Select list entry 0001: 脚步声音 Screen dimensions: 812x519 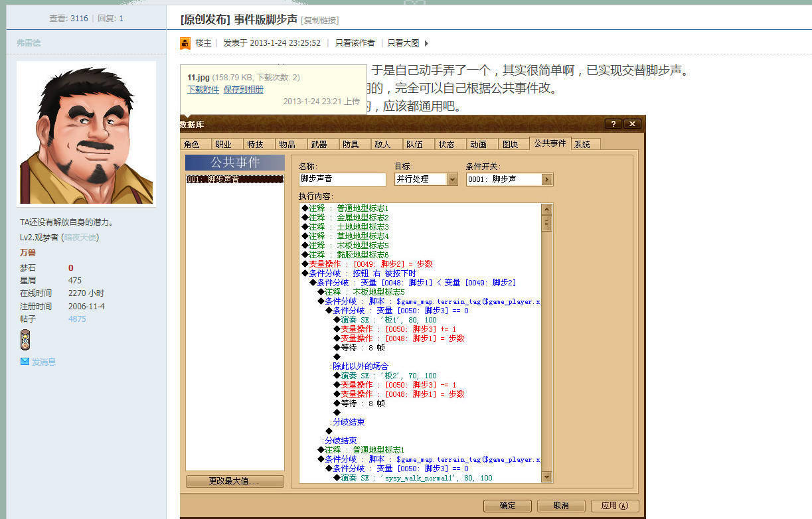(x=234, y=179)
